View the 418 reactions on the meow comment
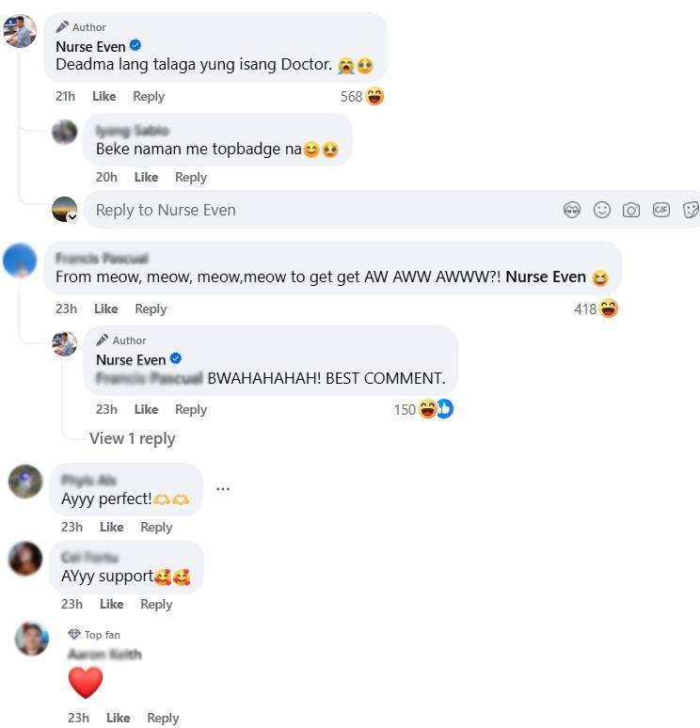The height and width of the screenshot is (728, 700). point(596,309)
